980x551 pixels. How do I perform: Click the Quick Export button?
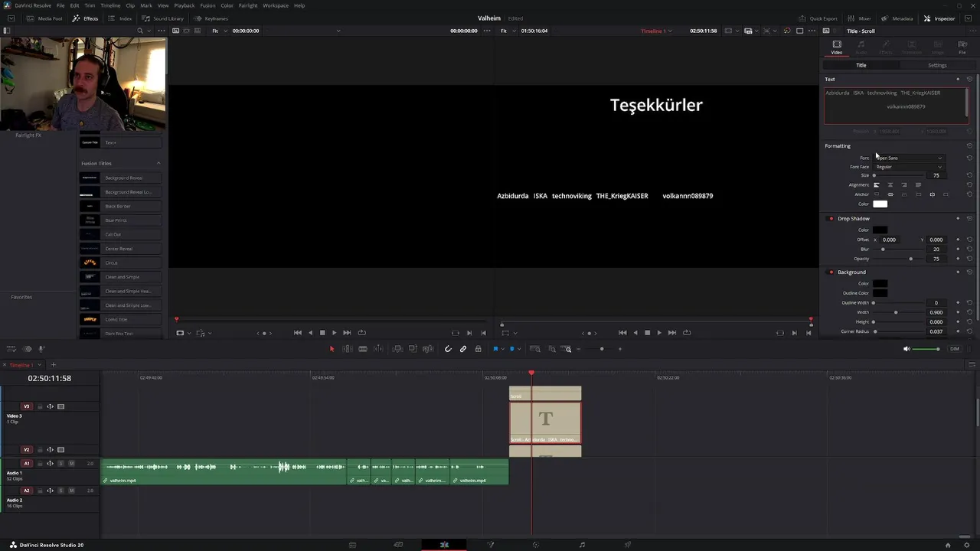coord(818,18)
